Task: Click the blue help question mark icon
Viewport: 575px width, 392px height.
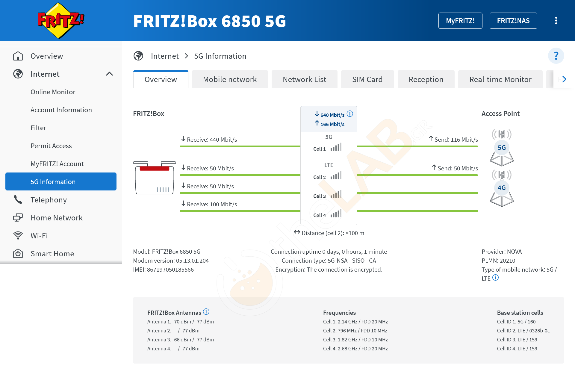Action: pos(556,56)
